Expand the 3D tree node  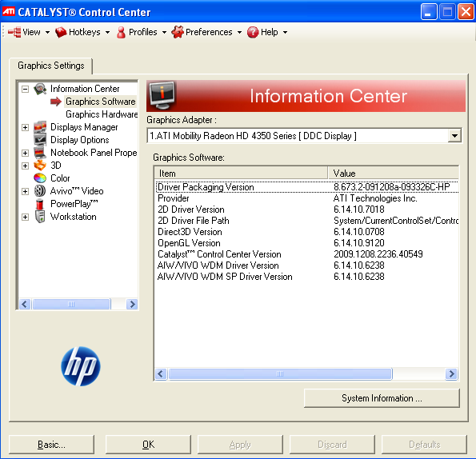pos(25,166)
